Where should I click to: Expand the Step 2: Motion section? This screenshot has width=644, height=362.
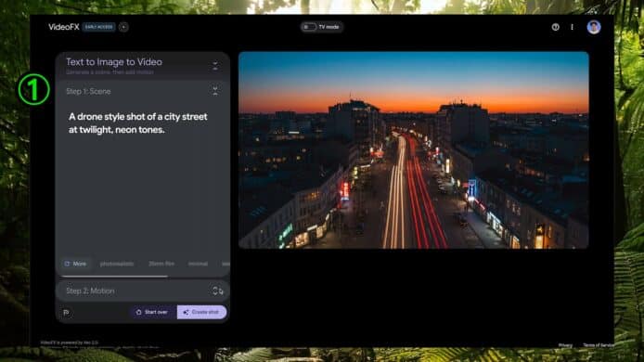218,291
